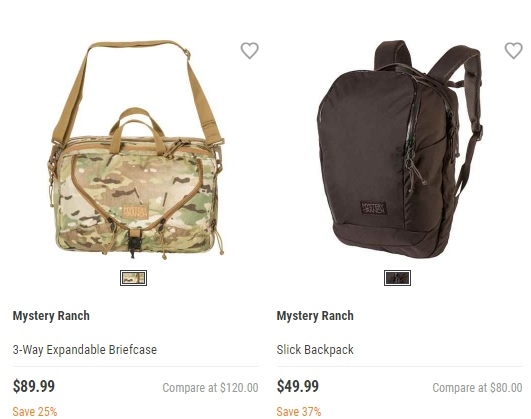531x419 pixels.
Task: Click the Mystery Ranch brand above Slick Backpack
Action: click(x=315, y=316)
